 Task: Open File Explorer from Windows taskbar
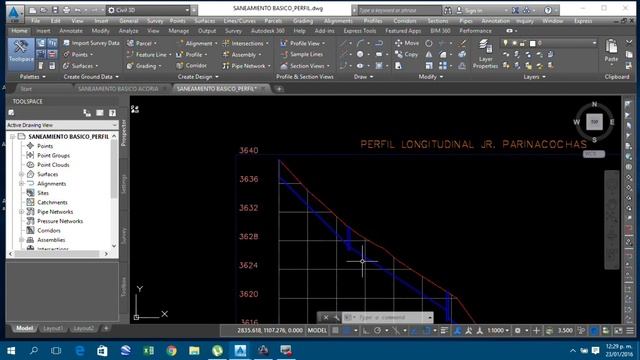(194, 350)
